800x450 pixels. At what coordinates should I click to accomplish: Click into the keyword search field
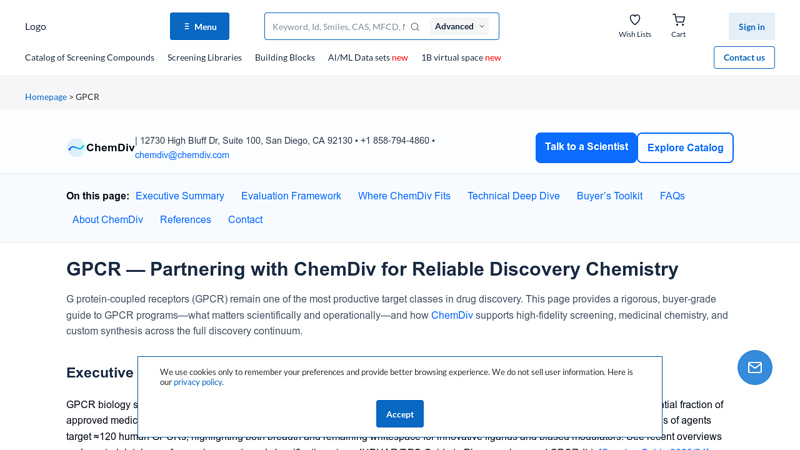[x=339, y=27]
